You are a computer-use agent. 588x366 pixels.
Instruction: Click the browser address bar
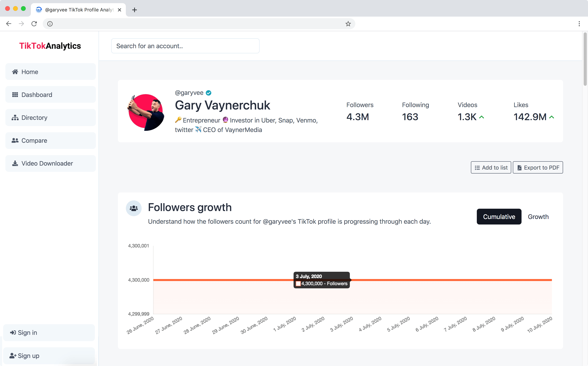199,24
